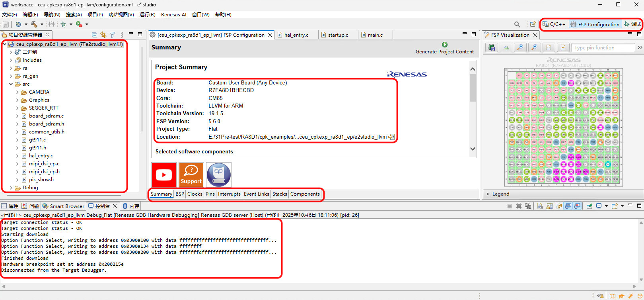Expand the Legend section
The image size is (644, 300).
(488, 194)
